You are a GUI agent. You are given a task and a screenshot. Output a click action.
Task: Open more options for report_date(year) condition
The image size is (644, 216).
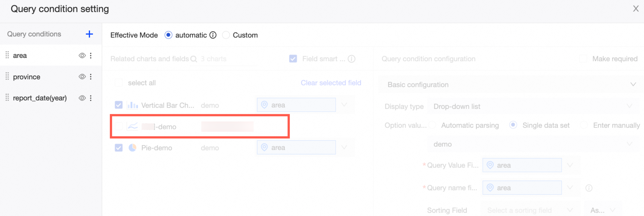91,98
